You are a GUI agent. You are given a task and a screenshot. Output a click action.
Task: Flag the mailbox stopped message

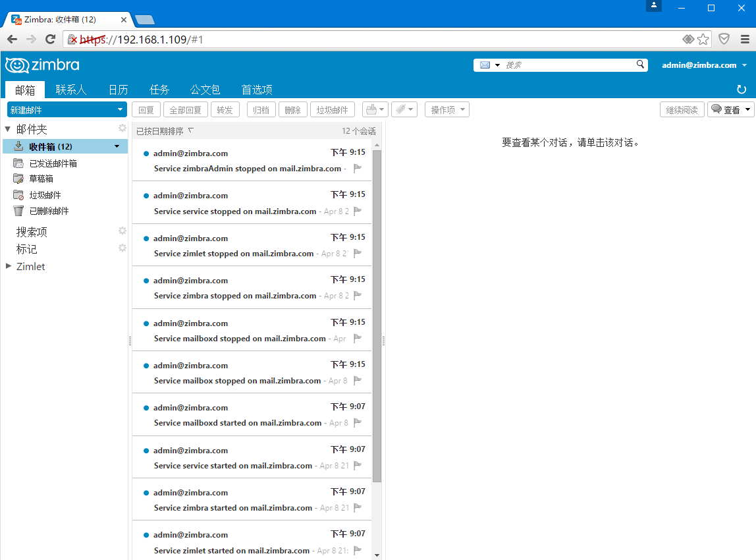point(358,380)
